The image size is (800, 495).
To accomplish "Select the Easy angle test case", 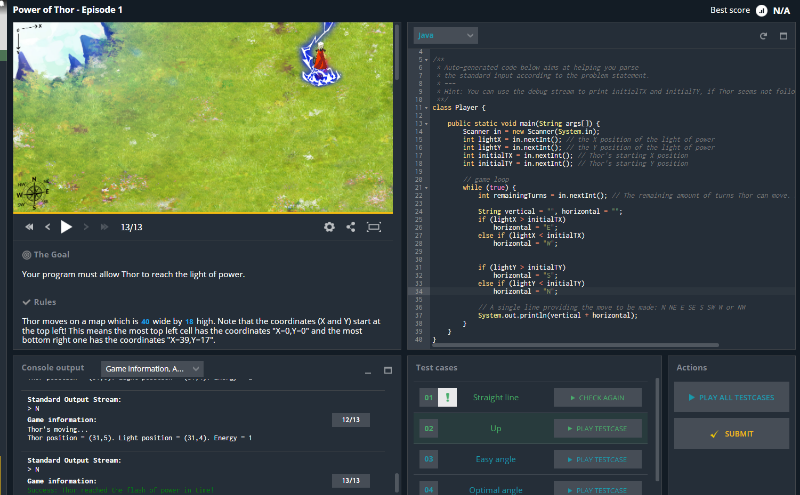I will coord(495,459).
